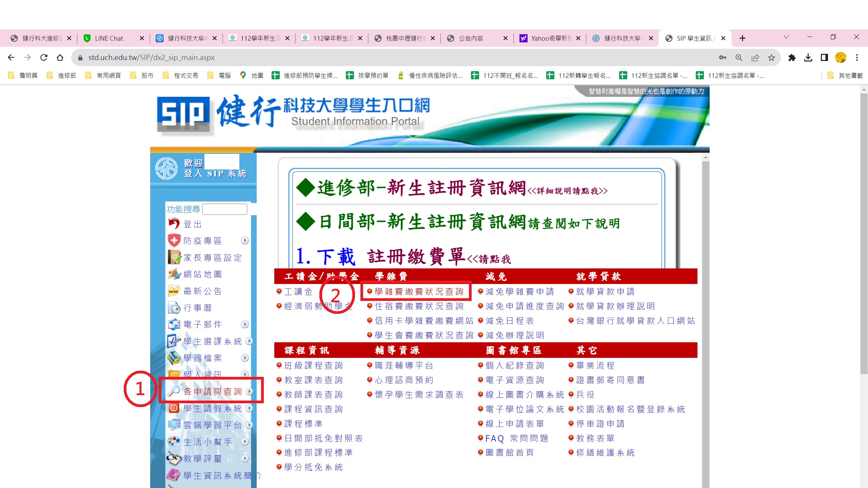Click the 電子郵件 mail icon
Viewport: 868px width, 488px height.
(174, 324)
